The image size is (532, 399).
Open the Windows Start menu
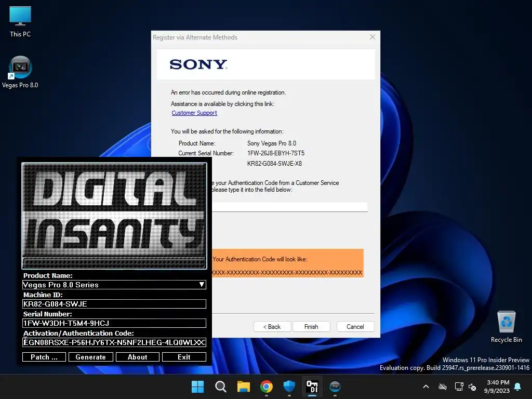(197, 387)
